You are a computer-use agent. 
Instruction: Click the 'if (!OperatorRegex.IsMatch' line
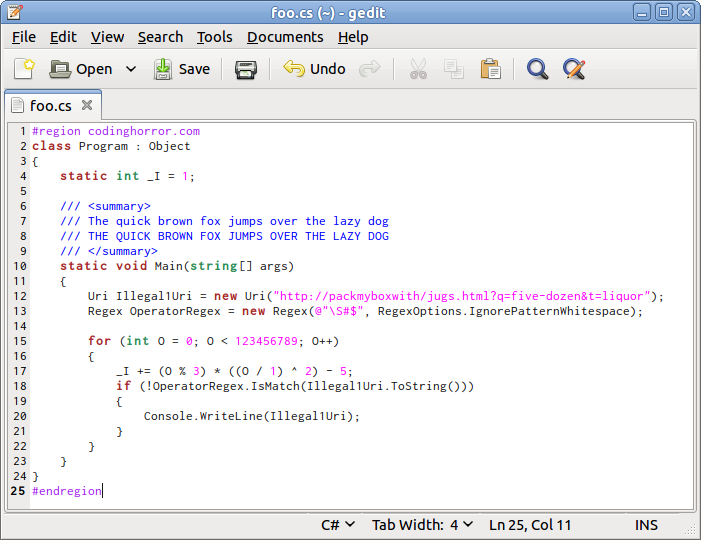coord(295,386)
